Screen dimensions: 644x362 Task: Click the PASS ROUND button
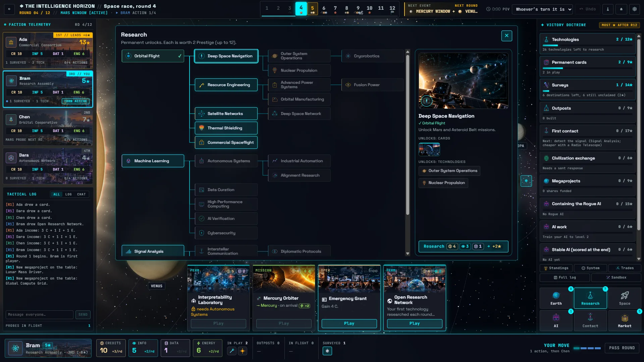click(x=622, y=348)
